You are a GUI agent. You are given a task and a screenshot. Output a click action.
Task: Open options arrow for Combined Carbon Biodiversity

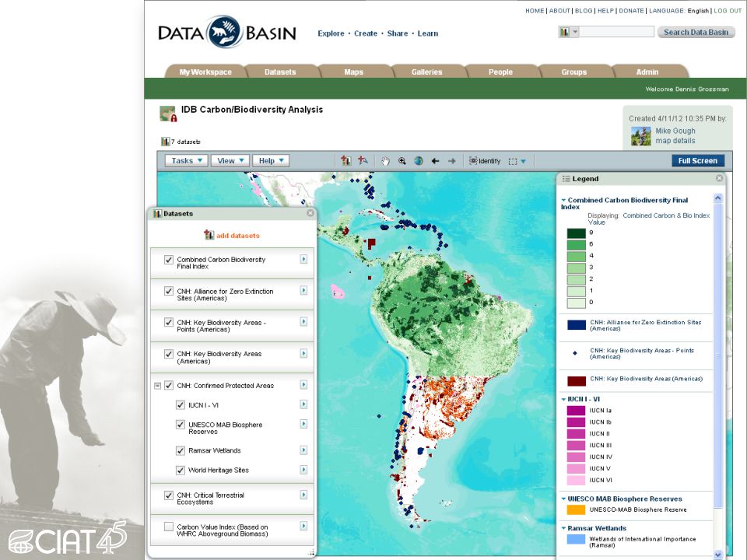(303, 259)
